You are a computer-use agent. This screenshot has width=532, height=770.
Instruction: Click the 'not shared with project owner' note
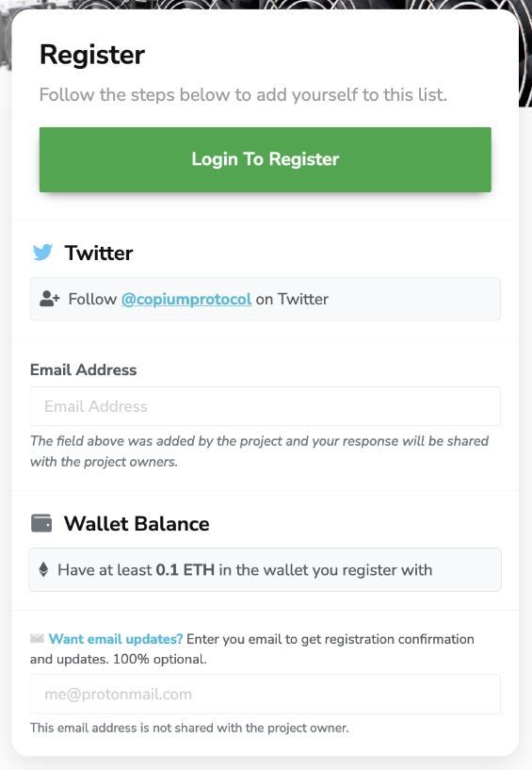[x=189, y=728]
